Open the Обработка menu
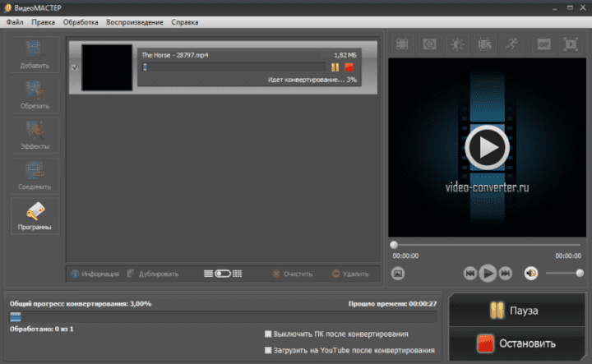592x364 pixels. [x=81, y=22]
